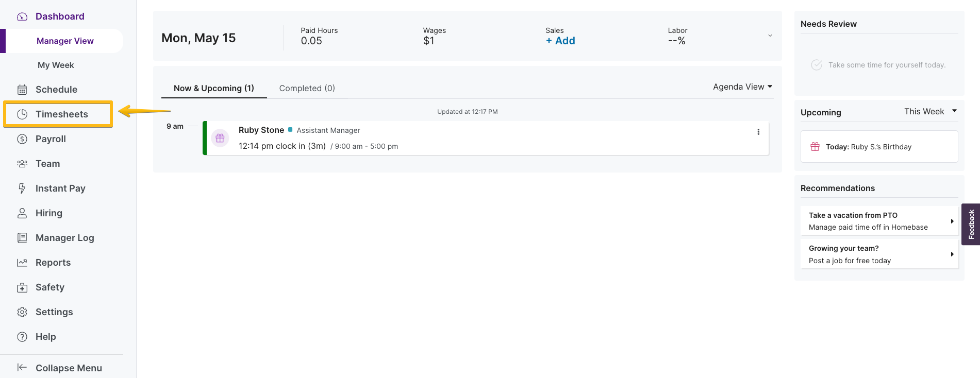Click the Safety first-aid kit icon
The height and width of the screenshot is (378, 980).
(x=22, y=287)
